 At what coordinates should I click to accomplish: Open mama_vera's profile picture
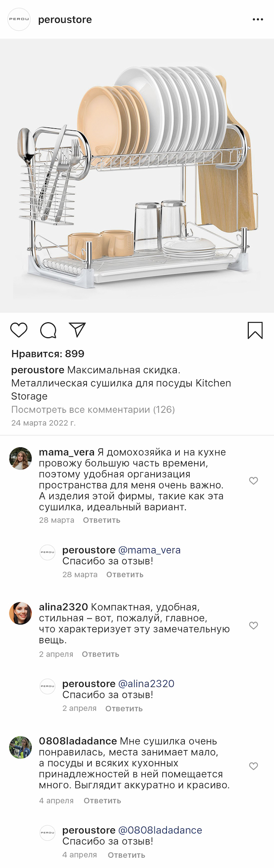(x=21, y=458)
